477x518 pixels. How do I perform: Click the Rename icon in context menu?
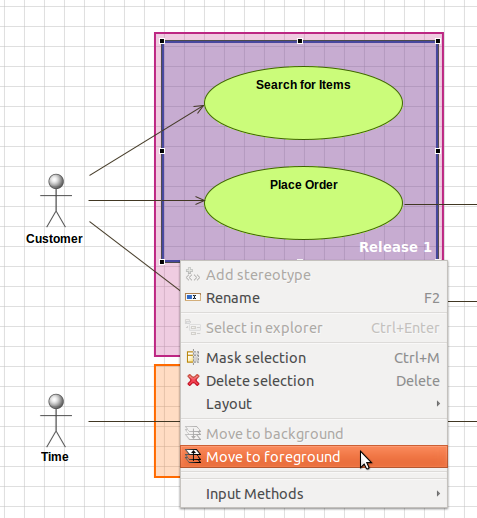(x=193, y=297)
